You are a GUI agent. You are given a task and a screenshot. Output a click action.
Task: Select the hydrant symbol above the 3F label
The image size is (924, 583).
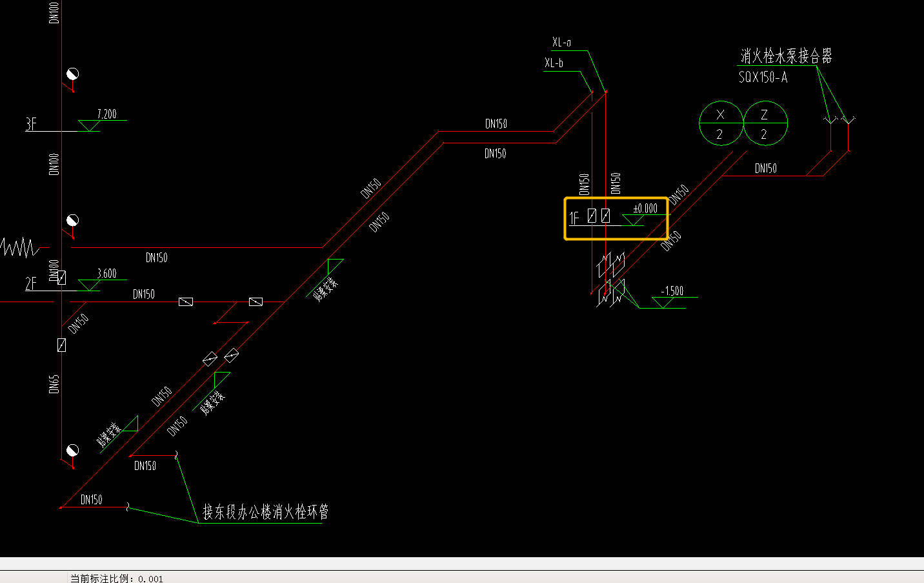point(72,74)
